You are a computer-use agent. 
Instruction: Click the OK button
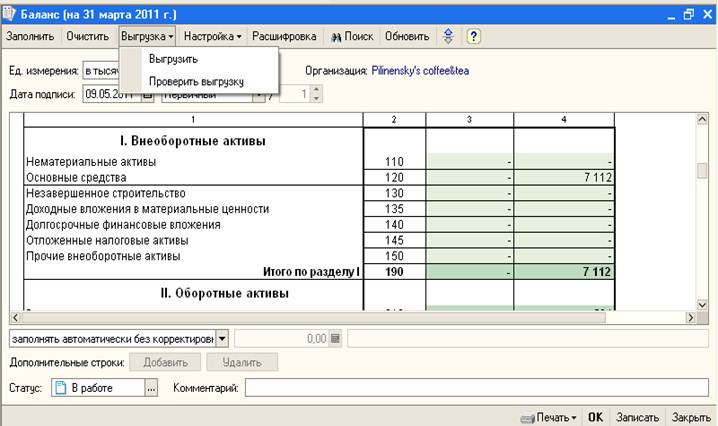click(x=595, y=417)
